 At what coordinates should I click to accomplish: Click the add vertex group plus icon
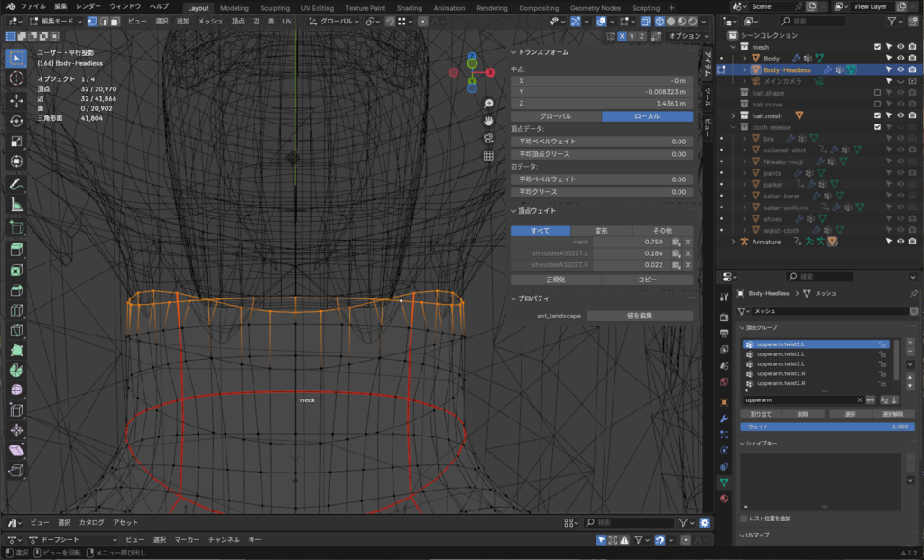[910, 344]
